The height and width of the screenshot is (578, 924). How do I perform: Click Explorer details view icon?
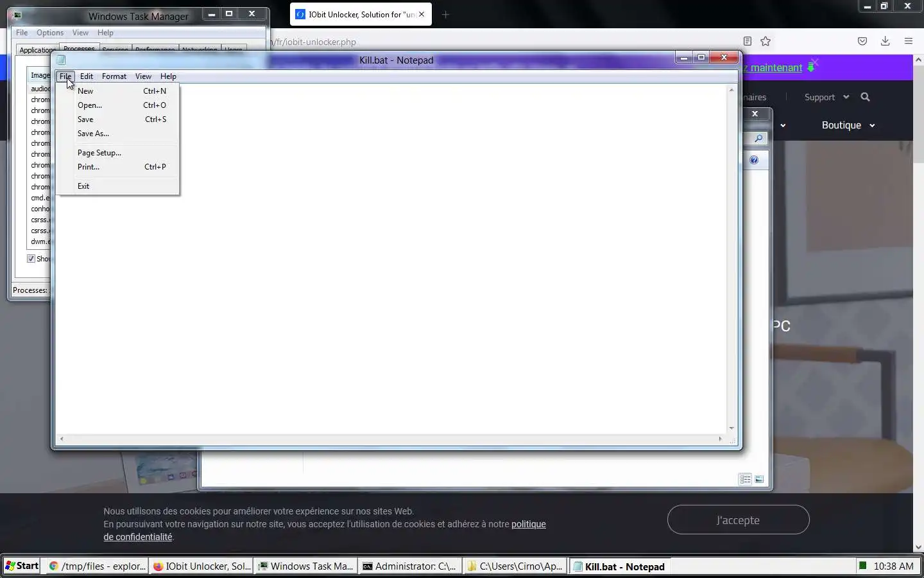pos(745,479)
